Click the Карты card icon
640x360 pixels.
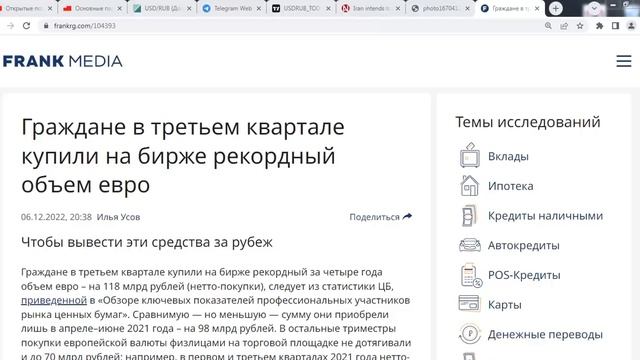pyautogui.click(x=469, y=304)
